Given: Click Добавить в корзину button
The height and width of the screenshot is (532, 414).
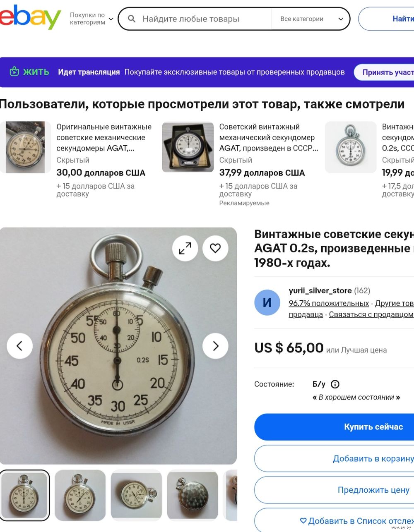Looking at the screenshot, I should click(x=334, y=458).
